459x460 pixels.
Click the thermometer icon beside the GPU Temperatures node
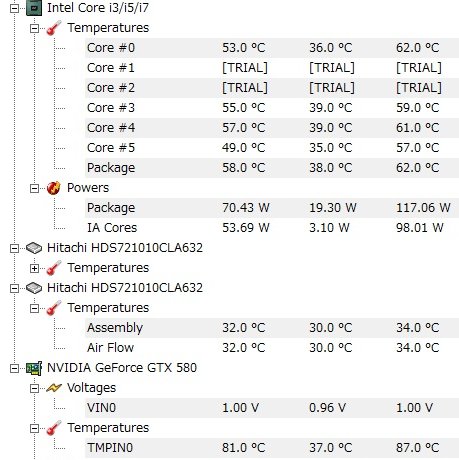pyautogui.click(x=54, y=428)
